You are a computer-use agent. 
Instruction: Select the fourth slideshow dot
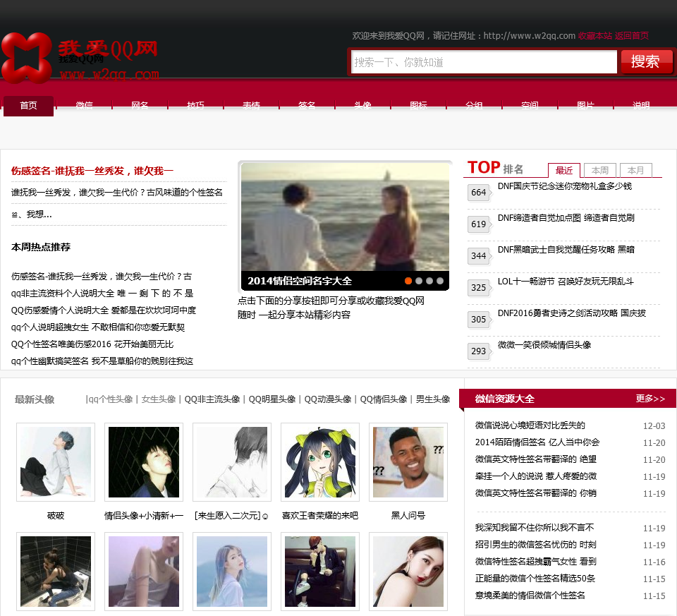click(440, 281)
